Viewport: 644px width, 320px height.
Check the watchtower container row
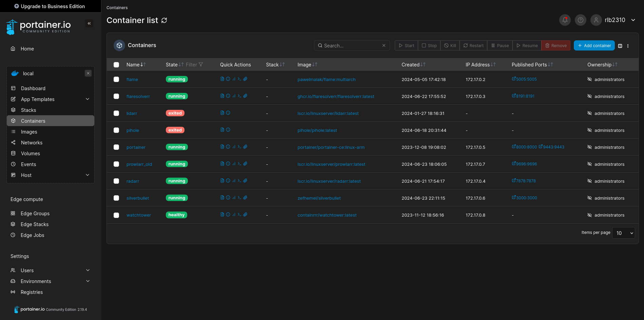116,215
